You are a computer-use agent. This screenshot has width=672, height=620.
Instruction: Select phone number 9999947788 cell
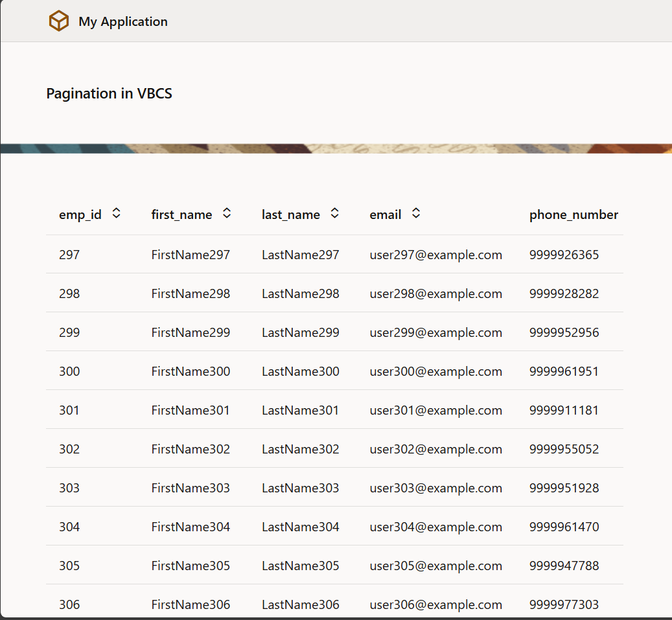tap(564, 566)
